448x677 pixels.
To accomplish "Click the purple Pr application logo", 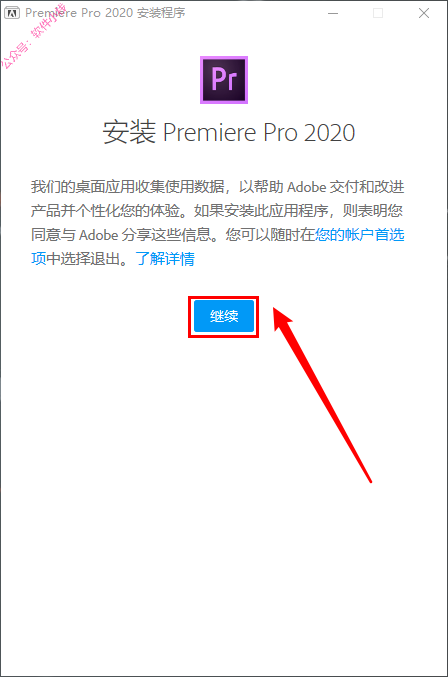I will click(x=224, y=80).
